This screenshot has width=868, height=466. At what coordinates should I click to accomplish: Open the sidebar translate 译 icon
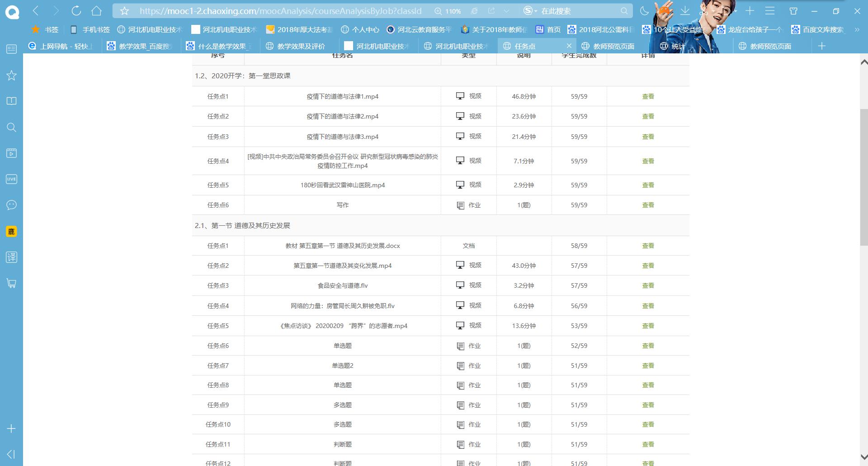[11, 257]
